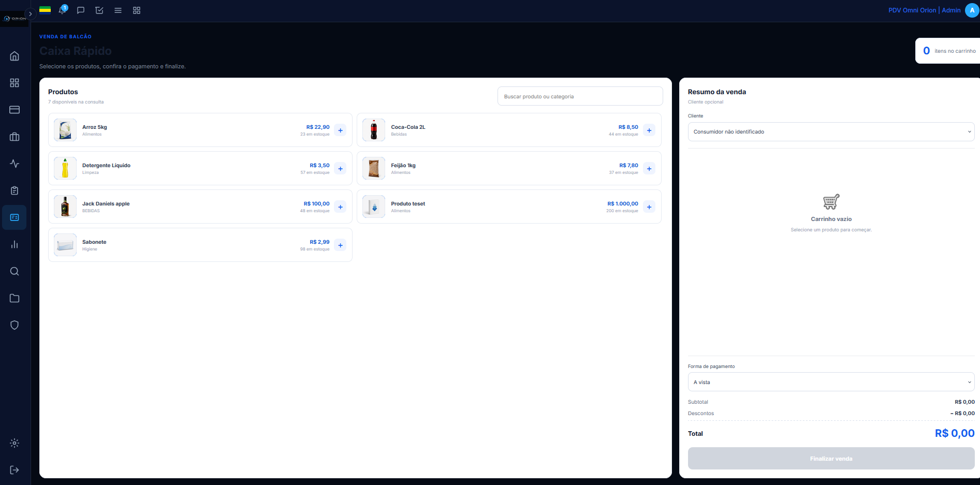980x485 pixels.
Task: Click the PDV Omni Orion | Admin link
Action: coord(924,10)
